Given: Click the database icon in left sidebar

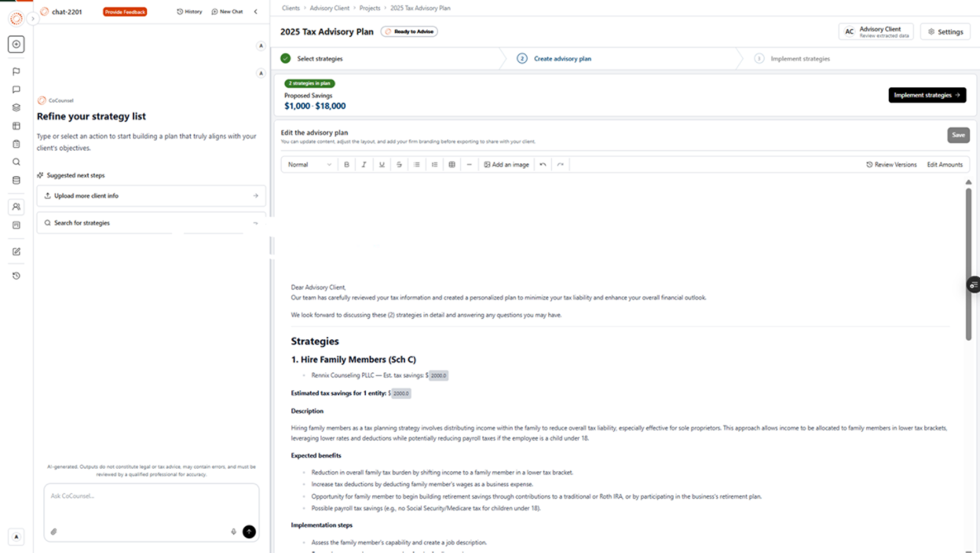Looking at the screenshot, I should tap(16, 180).
